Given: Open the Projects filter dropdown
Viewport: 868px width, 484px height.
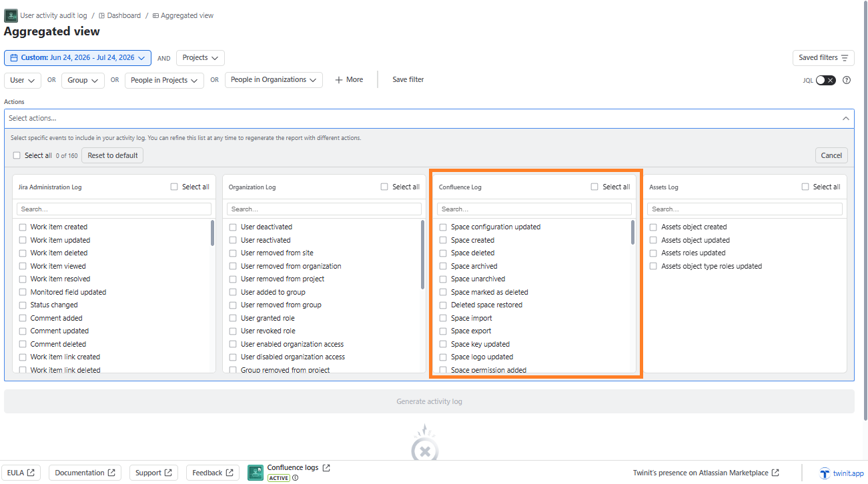Looking at the screenshot, I should (201, 58).
